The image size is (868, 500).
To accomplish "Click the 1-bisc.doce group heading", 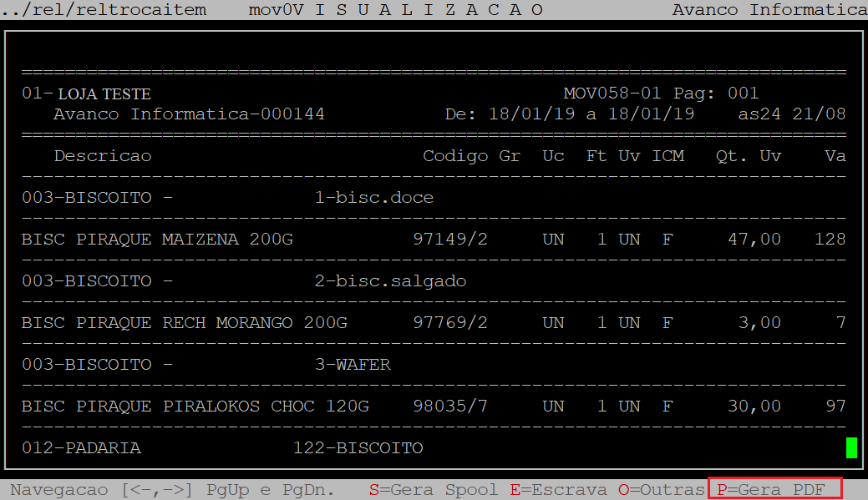I will click(373, 198).
